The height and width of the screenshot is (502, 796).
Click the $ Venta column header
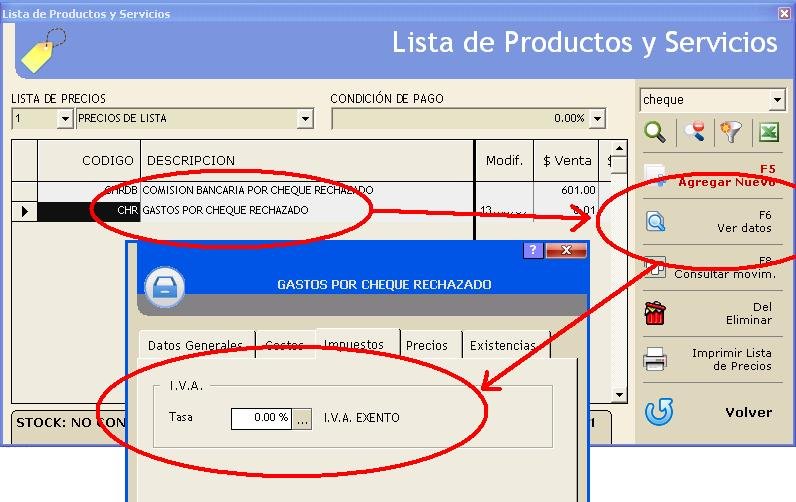(x=567, y=160)
